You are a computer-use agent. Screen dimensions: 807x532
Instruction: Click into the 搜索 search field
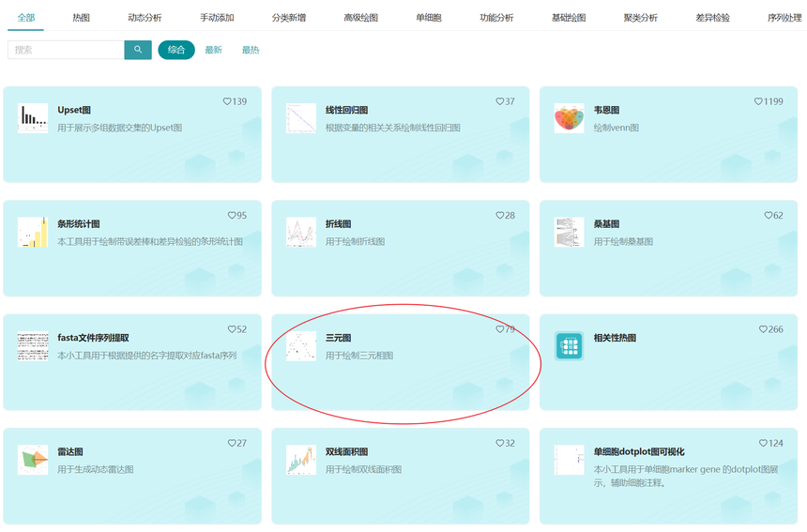click(66, 50)
